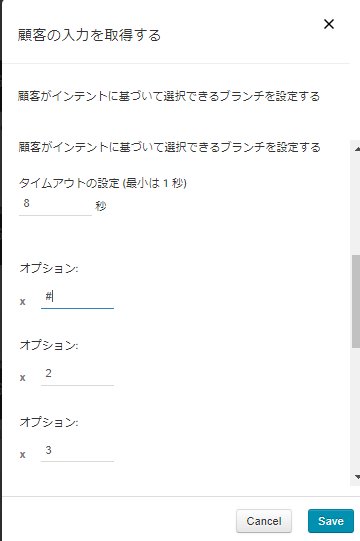360x541 pixels.
Task: Click the scrollbar track below the thumb
Action: tap(356, 411)
